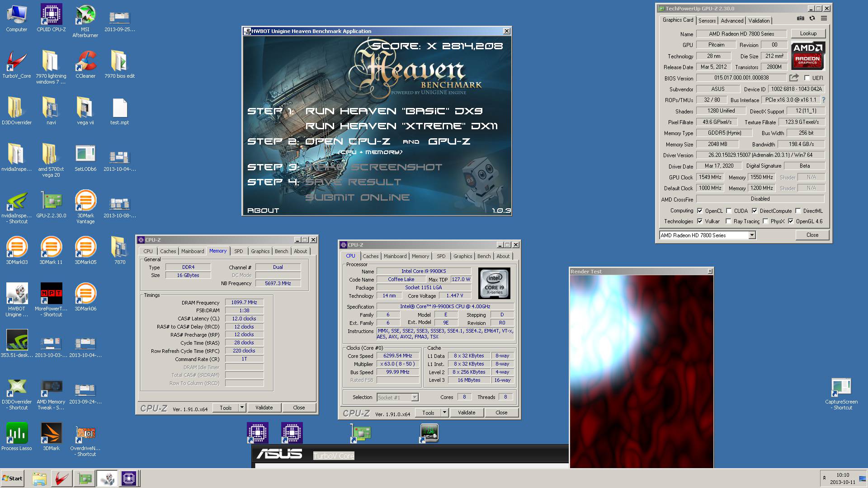This screenshot has height=488, width=868.
Task: Show hidden system tray icons arrow
Action: [824, 478]
